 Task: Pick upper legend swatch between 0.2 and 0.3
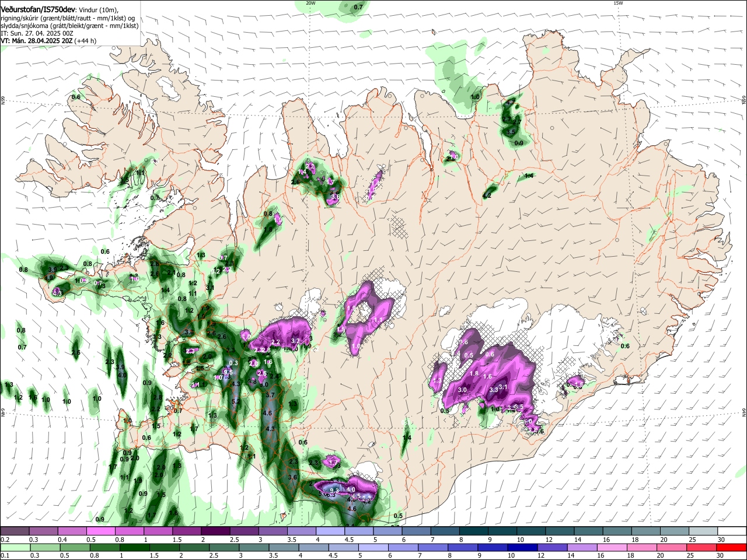(15, 531)
